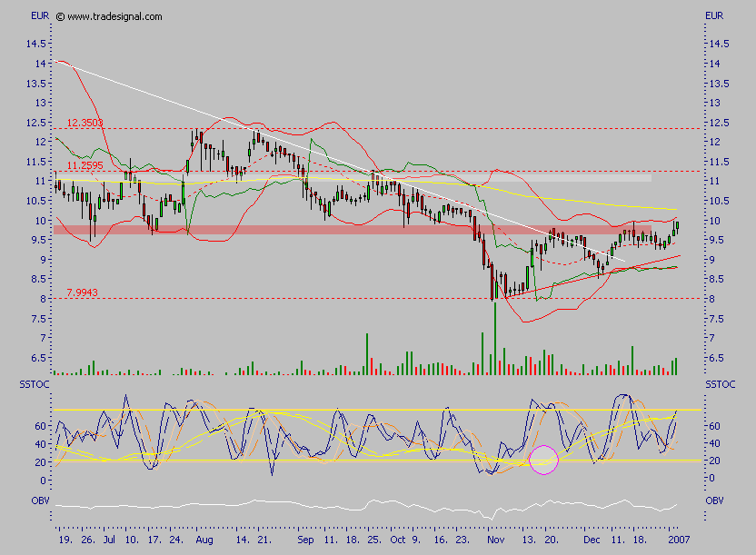Click the 19. date label
This screenshot has height=555, width=756.
65,540
